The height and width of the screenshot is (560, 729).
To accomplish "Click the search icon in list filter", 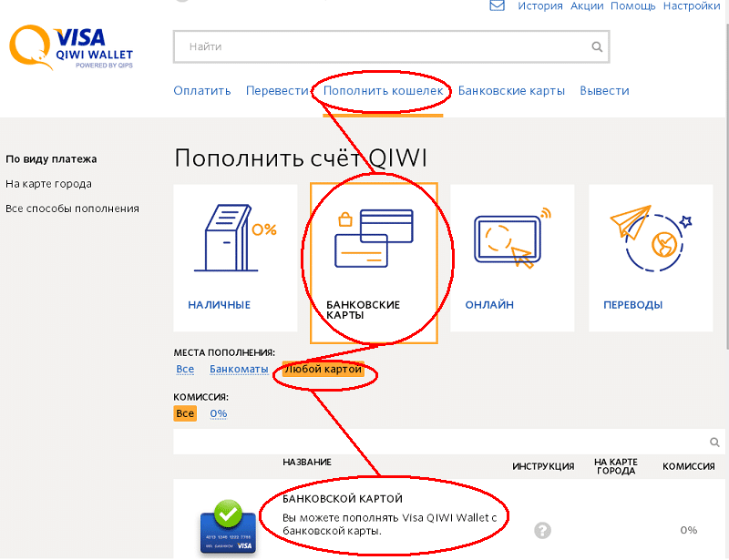I will click(x=714, y=442).
